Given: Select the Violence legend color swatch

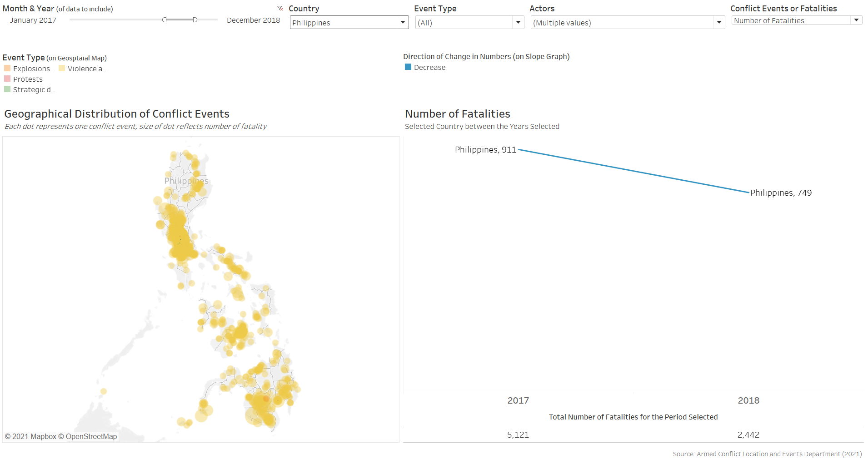Looking at the screenshot, I should click(x=62, y=69).
